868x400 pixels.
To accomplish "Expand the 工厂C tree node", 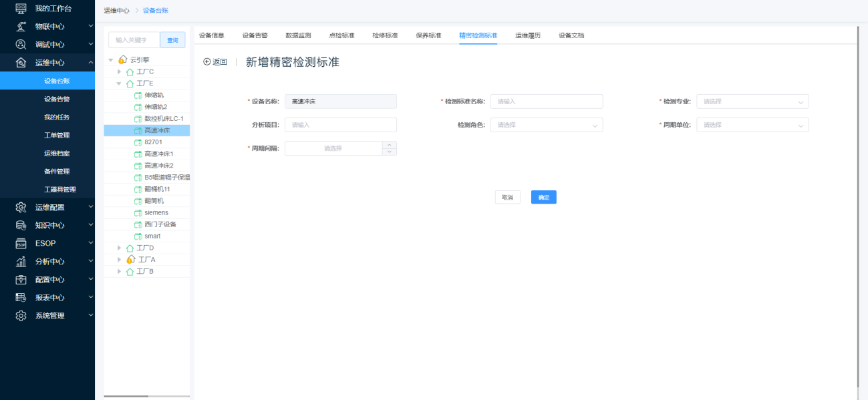I will click(120, 71).
